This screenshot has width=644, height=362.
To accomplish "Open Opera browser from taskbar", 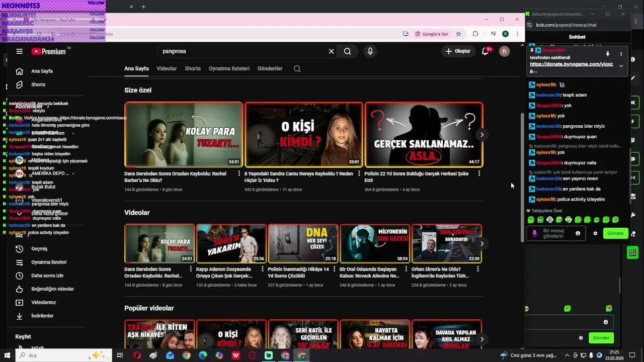I will 137,355.
